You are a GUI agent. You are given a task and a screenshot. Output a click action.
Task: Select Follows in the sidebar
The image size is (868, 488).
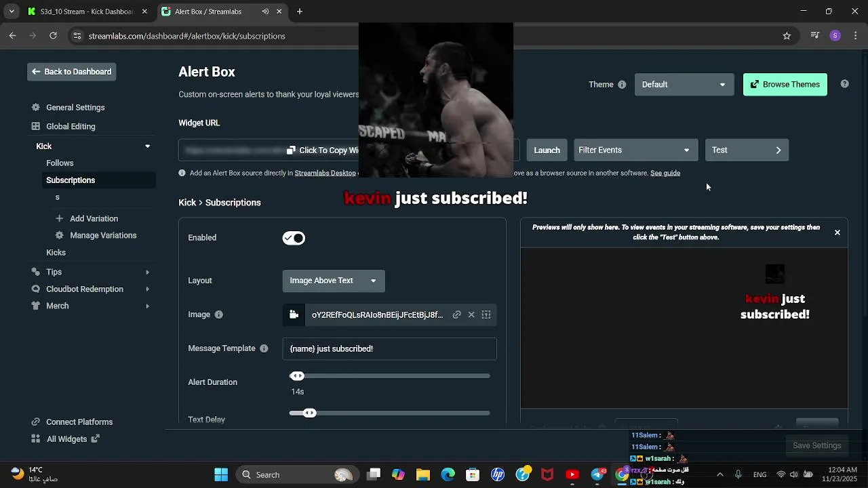pyautogui.click(x=60, y=163)
